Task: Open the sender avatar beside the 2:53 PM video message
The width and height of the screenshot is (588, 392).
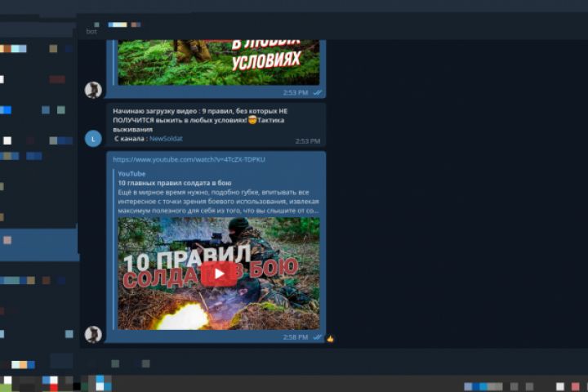Action: (93, 90)
